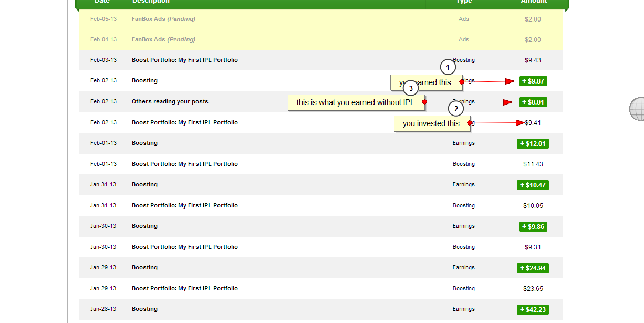Click the green +$42.23 earnings badge
The height and width of the screenshot is (323, 644).
[x=533, y=309]
